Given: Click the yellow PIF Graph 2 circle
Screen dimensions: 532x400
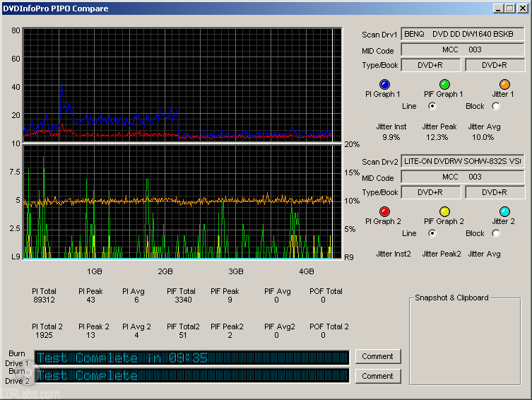Looking at the screenshot, I should pos(445,212).
